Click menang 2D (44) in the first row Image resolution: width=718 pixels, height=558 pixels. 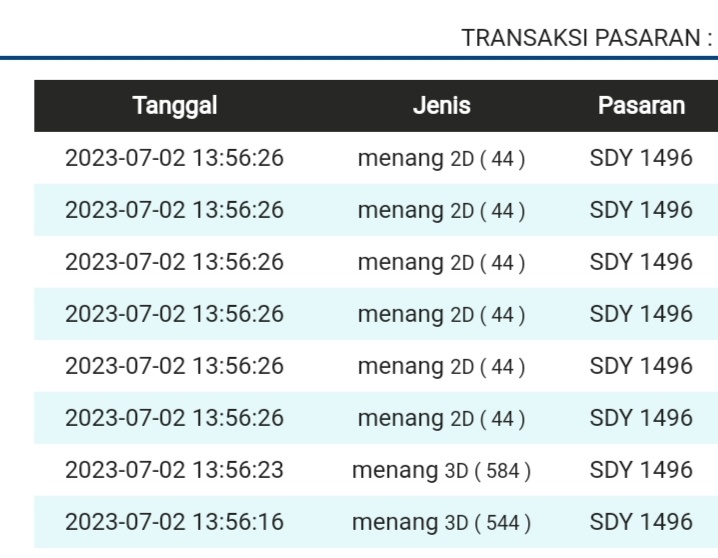pos(441,158)
